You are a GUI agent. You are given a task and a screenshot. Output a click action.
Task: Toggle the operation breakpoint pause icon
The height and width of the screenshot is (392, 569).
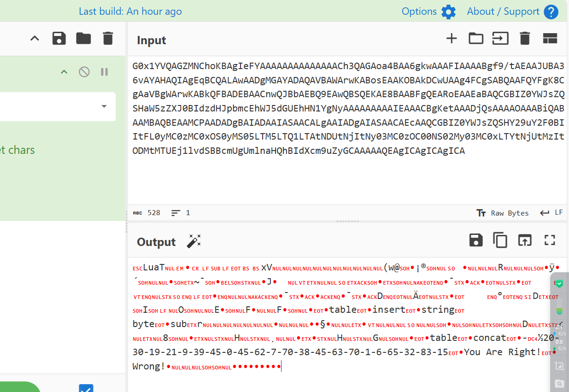pyautogui.click(x=104, y=72)
